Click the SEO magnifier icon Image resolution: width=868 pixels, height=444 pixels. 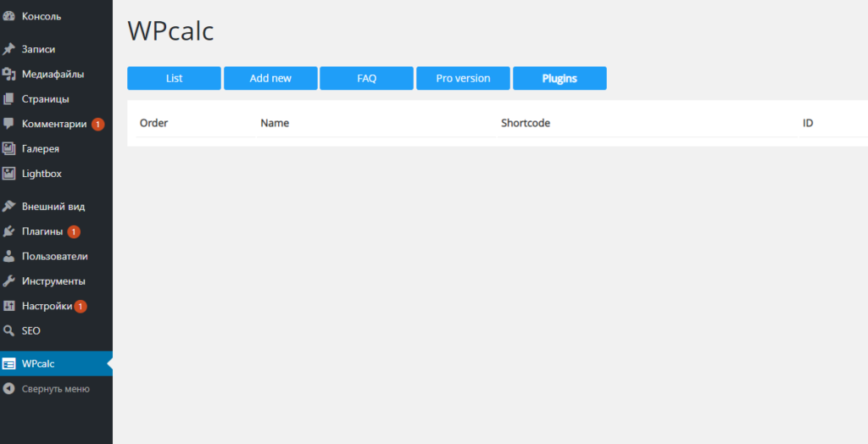[8, 330]
